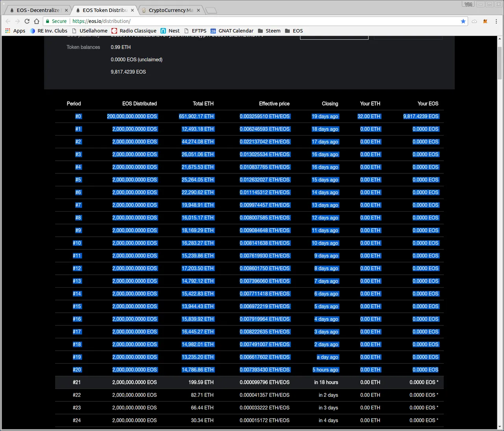Click 'a day ago' closing cell
This screenshot has width=504, height=431.
328,357
